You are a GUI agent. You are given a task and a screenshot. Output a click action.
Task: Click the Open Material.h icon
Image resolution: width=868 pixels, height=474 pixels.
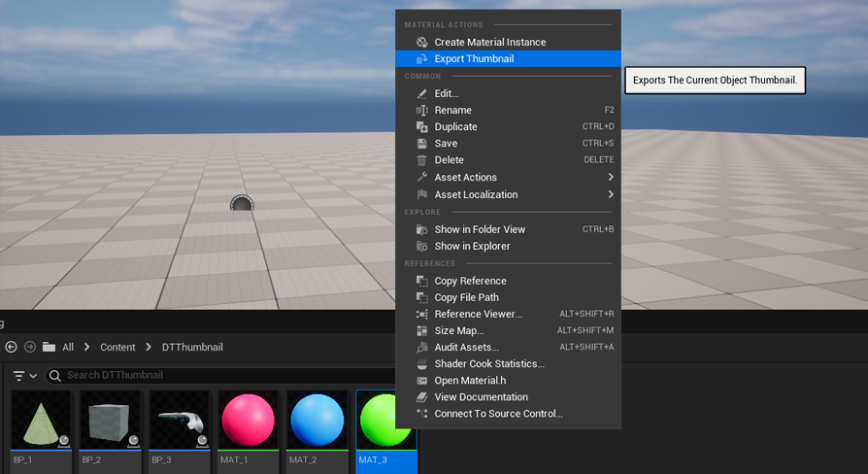click(421, 381)
